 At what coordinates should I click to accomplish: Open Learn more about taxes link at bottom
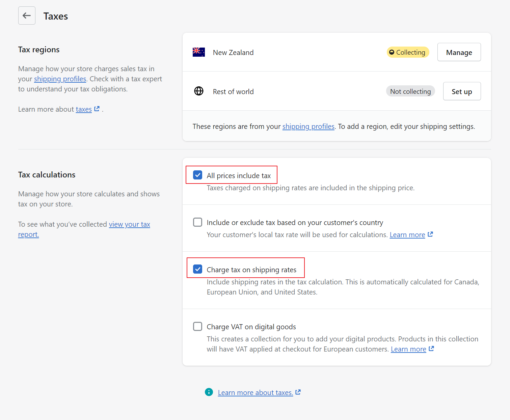[256, 393]
